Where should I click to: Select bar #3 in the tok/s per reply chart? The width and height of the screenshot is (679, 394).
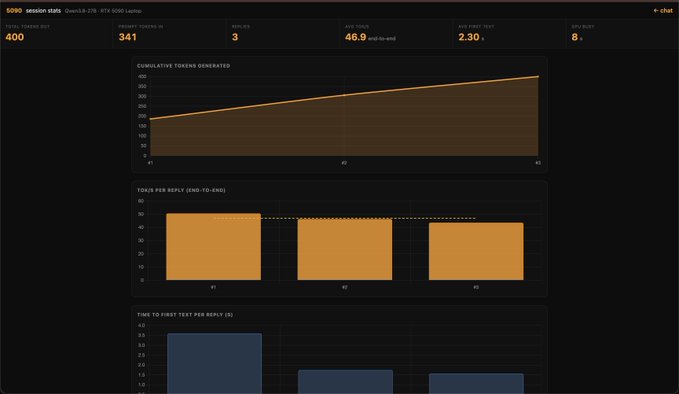pos(476,251)
